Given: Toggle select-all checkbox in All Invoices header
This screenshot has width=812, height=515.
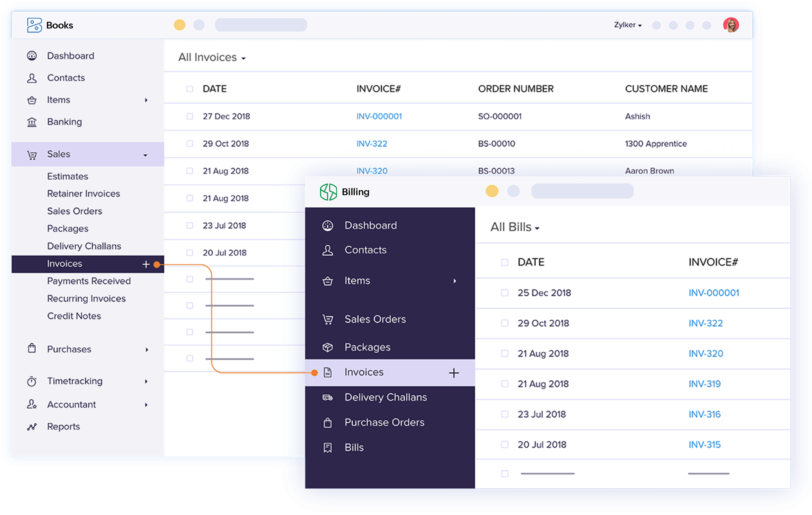Looking at the screenshot, I should pyautogui.click(x=190, y=89).
